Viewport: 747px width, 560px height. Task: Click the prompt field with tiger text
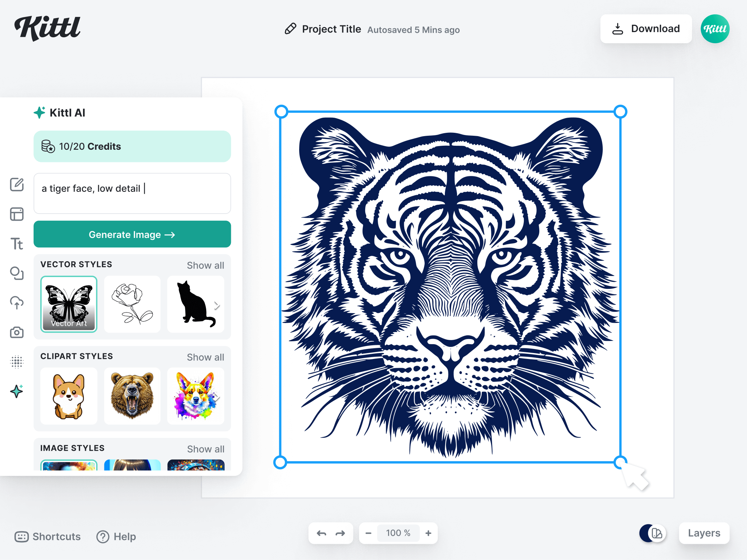[x=132, y=193]
